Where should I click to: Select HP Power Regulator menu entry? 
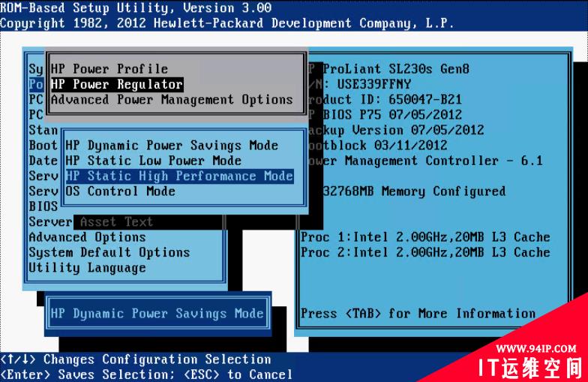pyautogui.click(x=117, y=84)
